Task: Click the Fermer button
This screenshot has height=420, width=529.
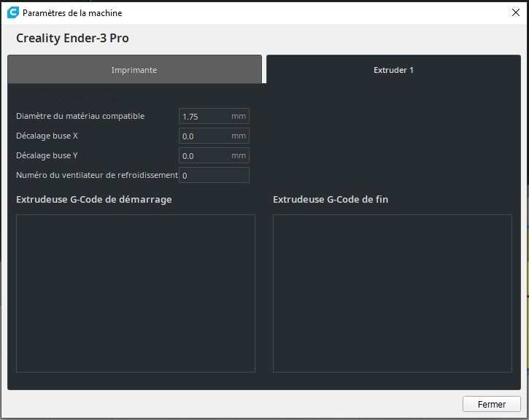Action: [492, 404]
